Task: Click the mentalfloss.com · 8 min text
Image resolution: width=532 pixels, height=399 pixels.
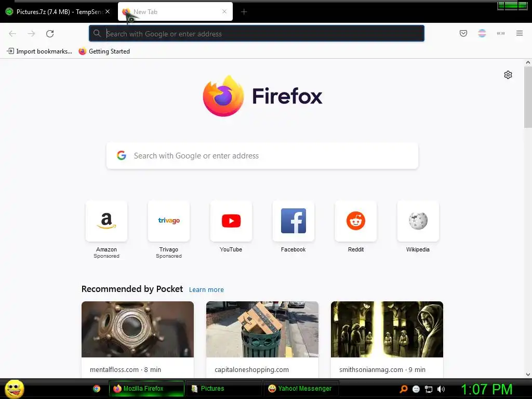Action: 125,369
